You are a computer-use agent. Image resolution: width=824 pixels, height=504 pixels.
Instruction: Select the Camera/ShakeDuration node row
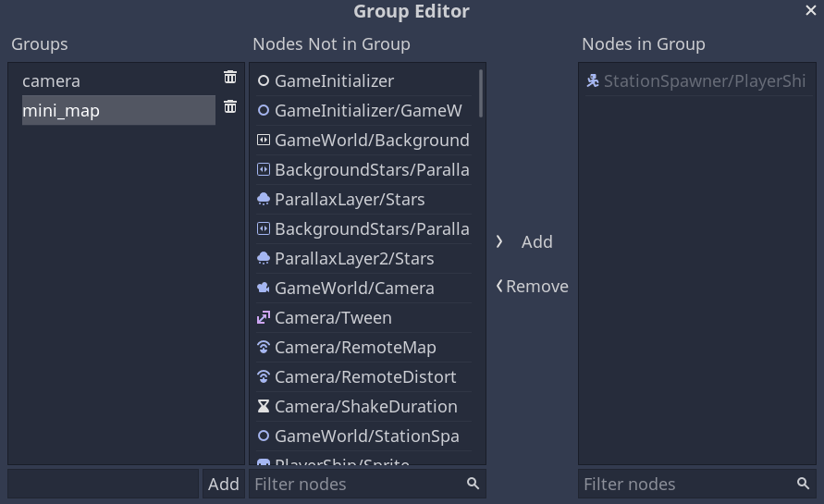pos(363,406)
